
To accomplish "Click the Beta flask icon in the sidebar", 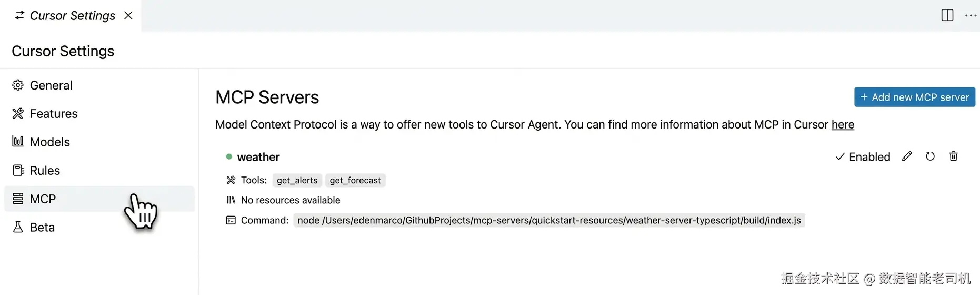I will [x=18, y=227].
